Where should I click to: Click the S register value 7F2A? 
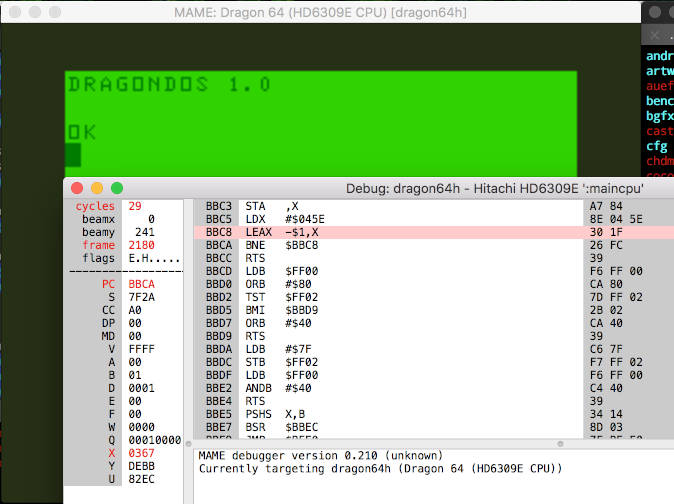point(141,297)
